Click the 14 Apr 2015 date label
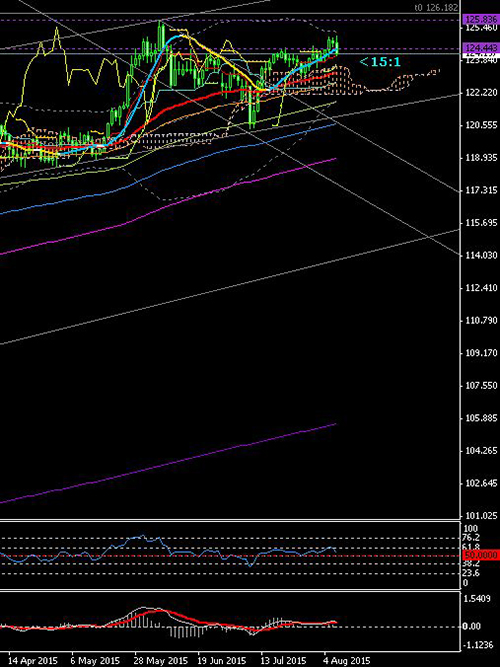 (x=33, y=661)
